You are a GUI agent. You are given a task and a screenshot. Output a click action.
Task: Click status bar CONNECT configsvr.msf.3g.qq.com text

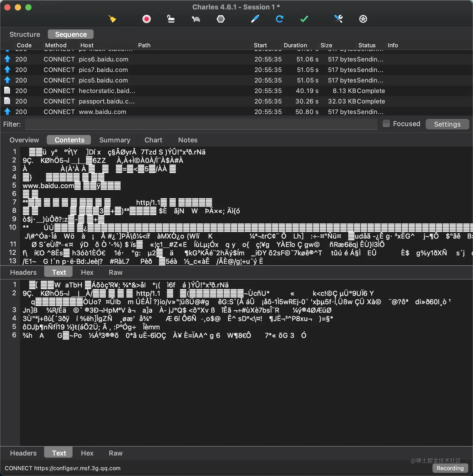click(x=63, y=468)
